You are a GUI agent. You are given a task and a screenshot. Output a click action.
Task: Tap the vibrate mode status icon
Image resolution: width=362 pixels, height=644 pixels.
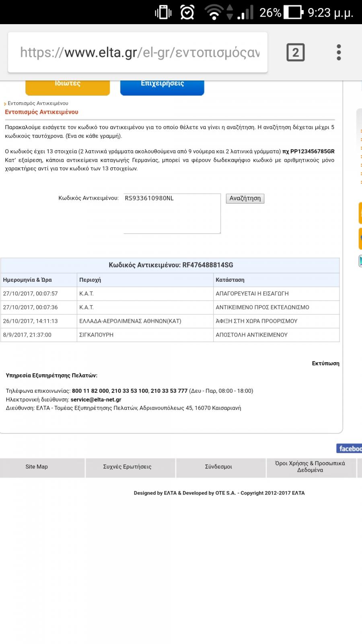[163, 12]
